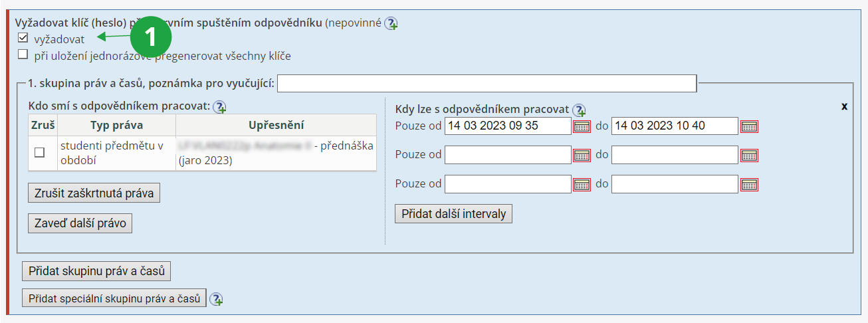Focus the 'poznámka pro vyučující' text field

487,84
